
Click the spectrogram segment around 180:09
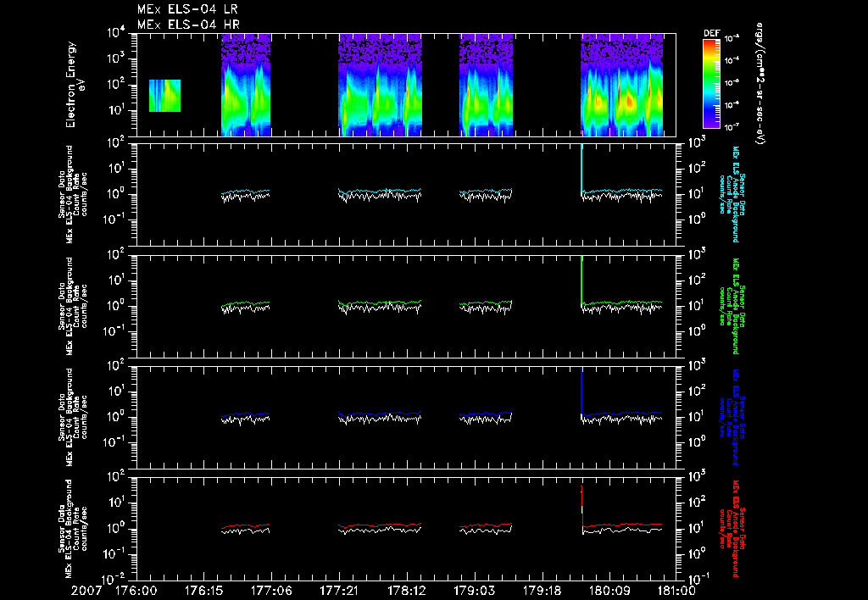[x=621, y=85]
